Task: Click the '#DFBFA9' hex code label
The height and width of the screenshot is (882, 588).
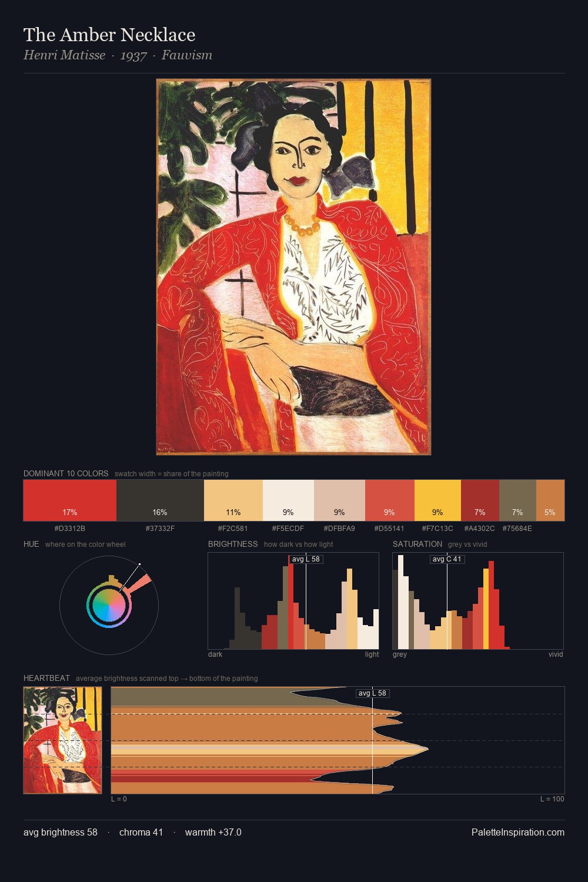Action: [339, 528]
